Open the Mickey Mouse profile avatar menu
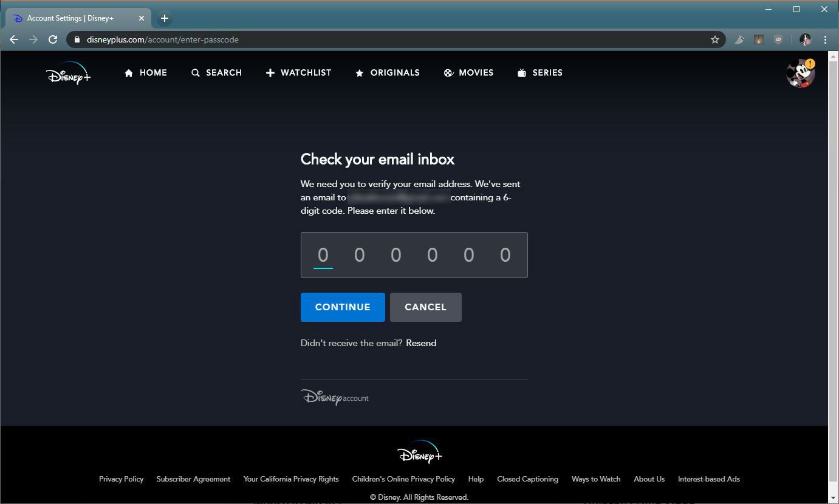The width and height of the screenshot is (839, 504). point(800,73)
